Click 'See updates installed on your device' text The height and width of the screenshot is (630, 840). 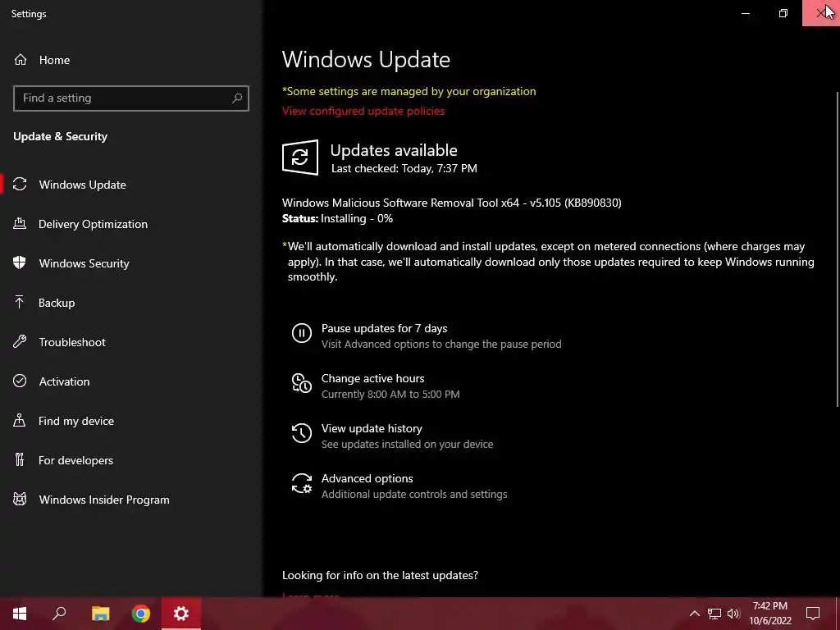click(x=407, y=444)
